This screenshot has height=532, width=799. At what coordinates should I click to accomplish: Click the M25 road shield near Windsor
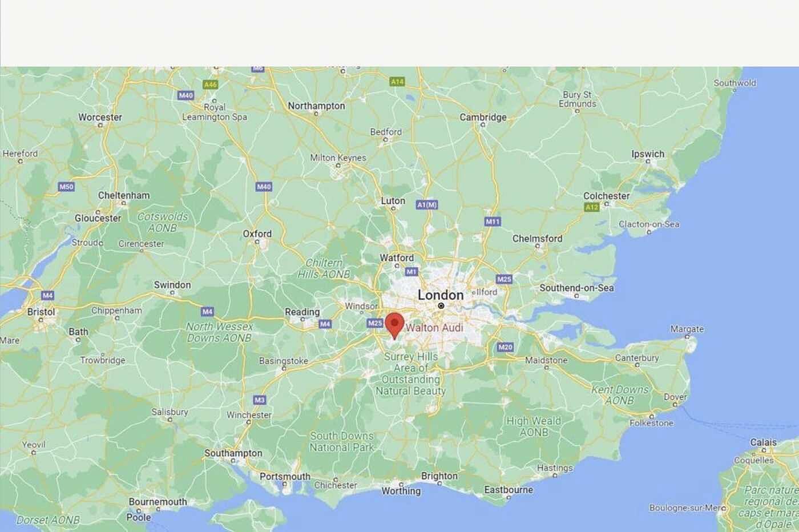(375, 323)
